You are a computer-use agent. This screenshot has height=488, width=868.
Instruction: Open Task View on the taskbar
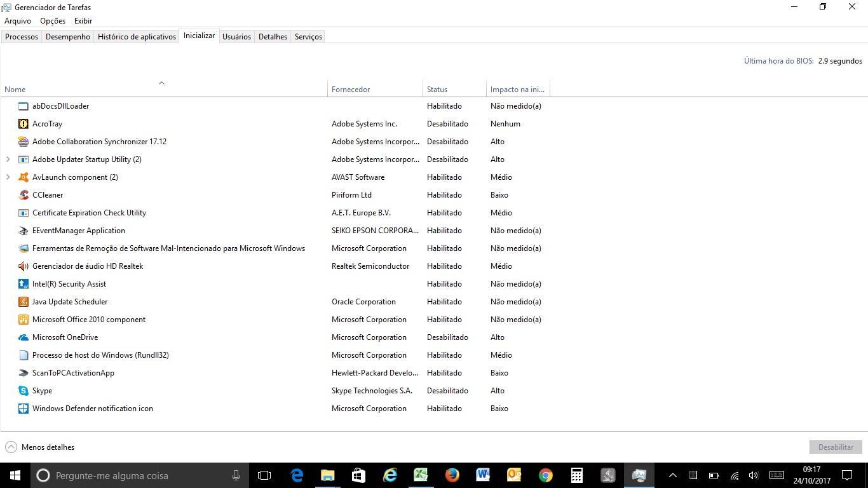(x=264, y=475)
